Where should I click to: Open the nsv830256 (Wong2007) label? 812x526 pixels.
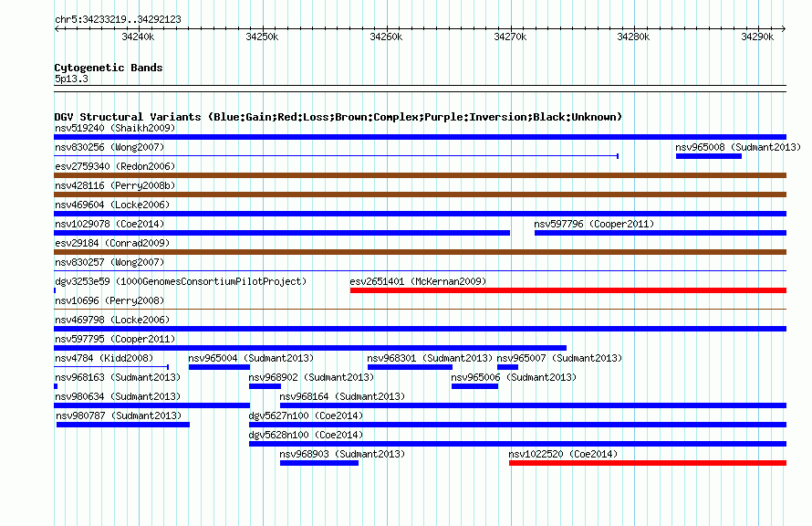point(109,147)
